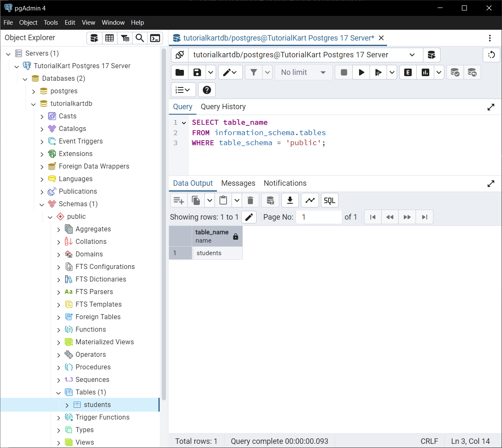Expand the Functions tree node
Screen dimensions: 502x448
click(x=59, y=330)
